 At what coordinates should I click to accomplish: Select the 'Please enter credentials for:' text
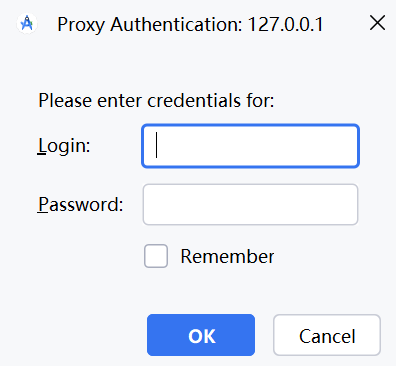coord(156,100)
